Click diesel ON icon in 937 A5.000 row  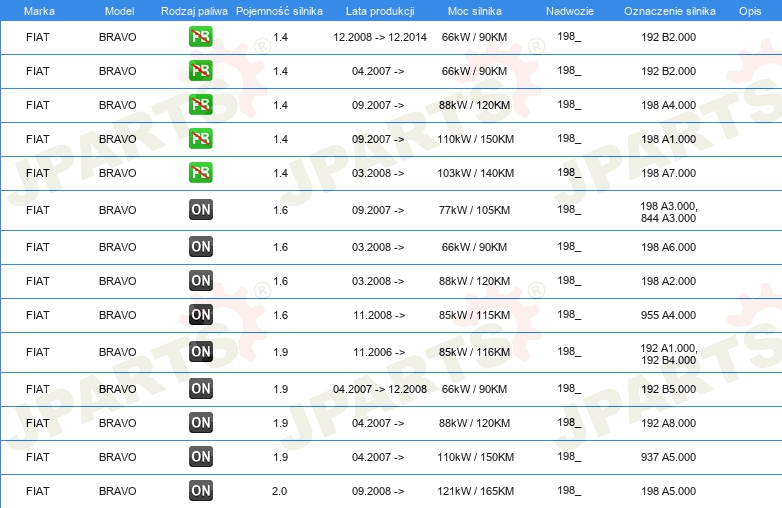(200, 456)
